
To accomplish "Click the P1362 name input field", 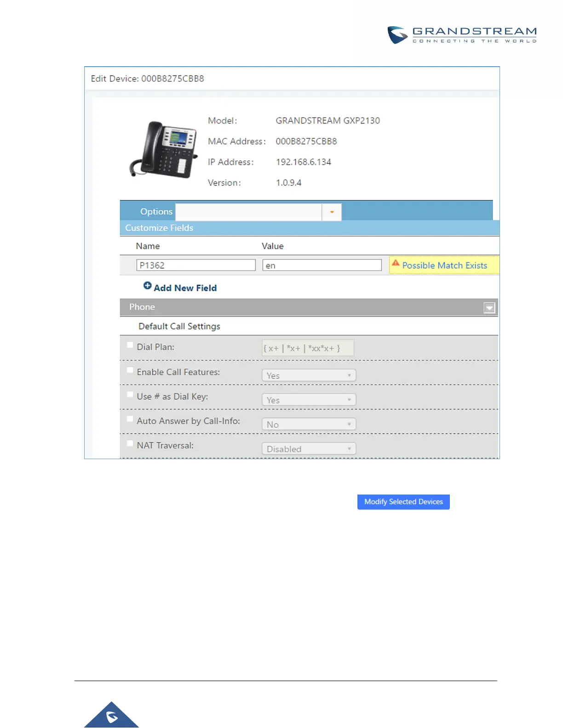I will (196, 265).
